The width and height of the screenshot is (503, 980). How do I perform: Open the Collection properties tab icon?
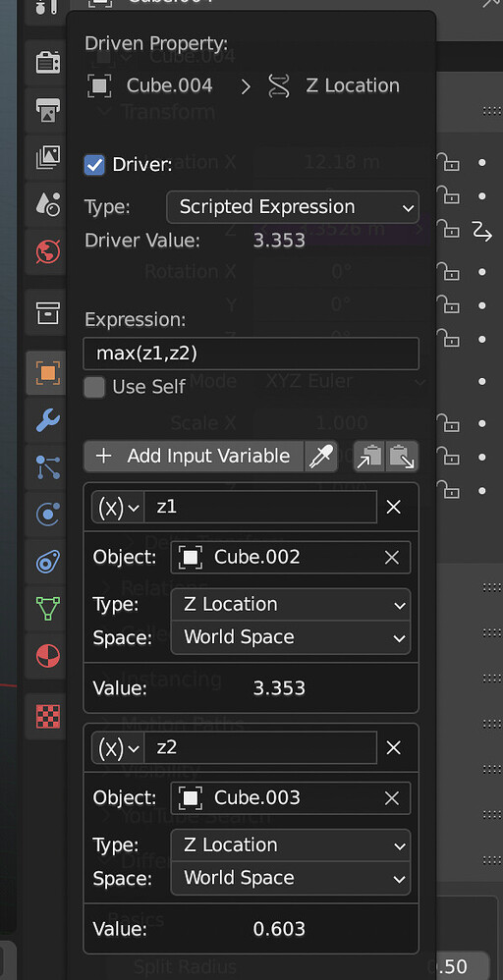pyautogui.click(x=47, y=312)
